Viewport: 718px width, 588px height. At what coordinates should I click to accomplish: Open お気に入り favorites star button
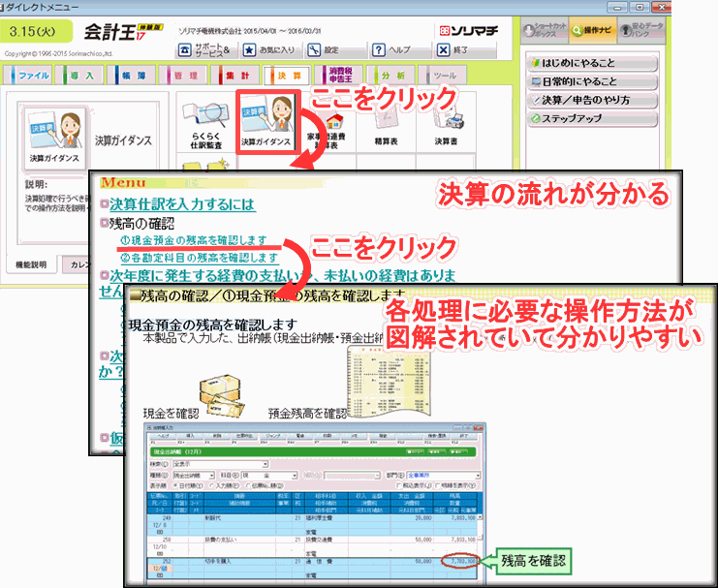271,49
